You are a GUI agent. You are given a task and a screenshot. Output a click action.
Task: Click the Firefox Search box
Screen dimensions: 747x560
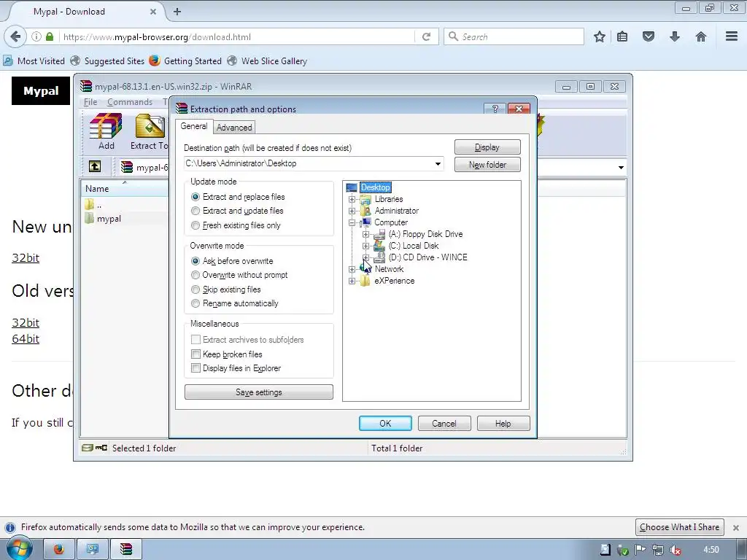click(514, 36)
